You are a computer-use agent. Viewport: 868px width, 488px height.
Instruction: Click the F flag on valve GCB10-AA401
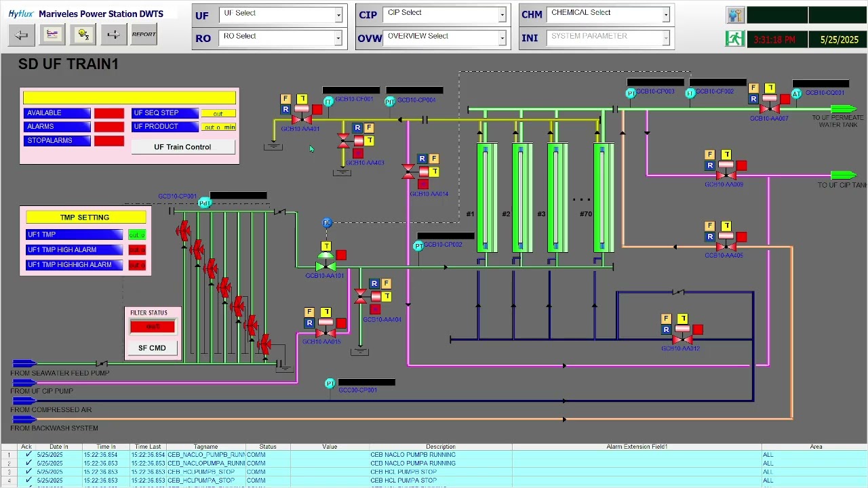pyautogui.click(x=285, y=99)
